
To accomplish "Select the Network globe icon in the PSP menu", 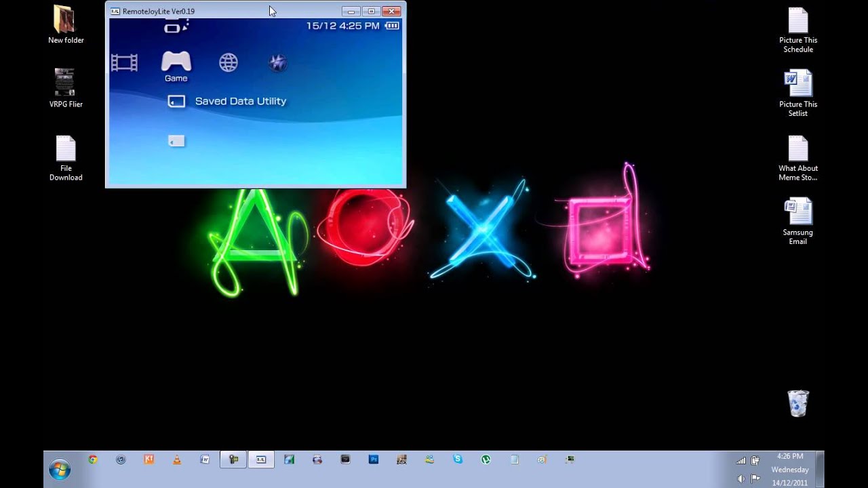I will [x=229, y=63].
